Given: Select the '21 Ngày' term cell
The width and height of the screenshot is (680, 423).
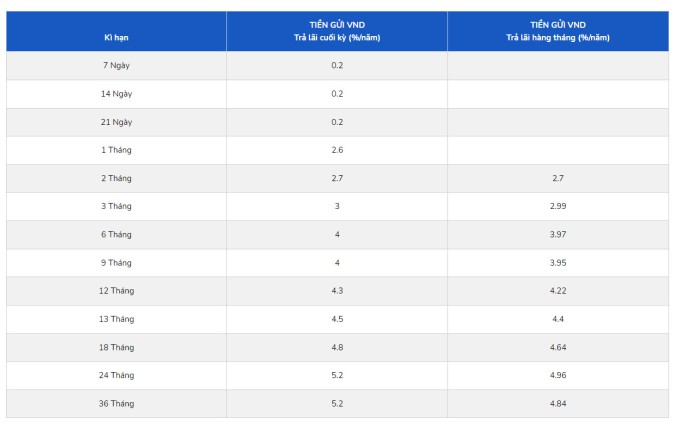Looking at the screenshot, I should click(x=116, y=122).
